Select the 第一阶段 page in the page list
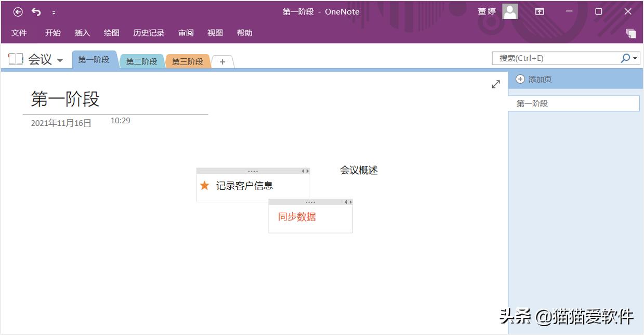The image size is (644, 335). point(530,103)
